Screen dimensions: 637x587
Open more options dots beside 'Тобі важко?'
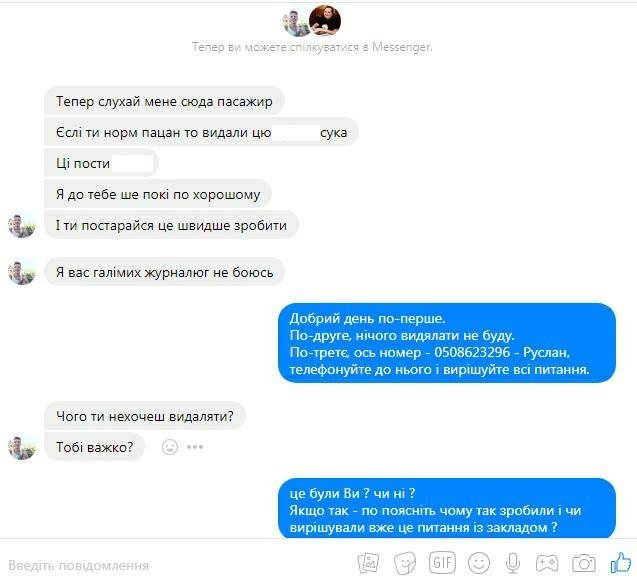point(195,447)
